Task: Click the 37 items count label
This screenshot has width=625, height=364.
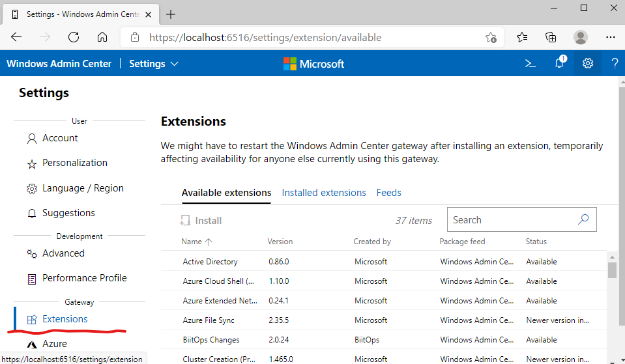Action: pyautogui.click(x=413, y=220)
